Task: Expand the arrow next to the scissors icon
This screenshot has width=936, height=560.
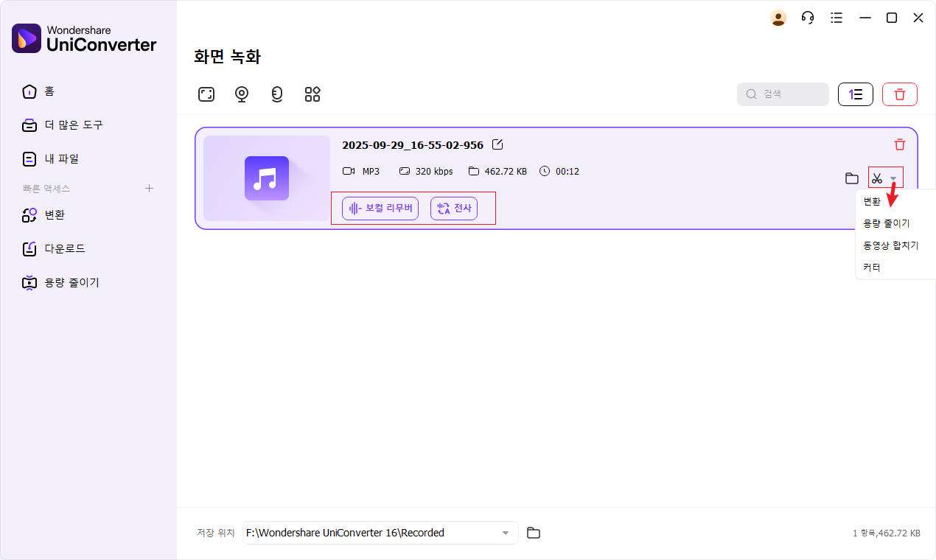Action: 893,178
